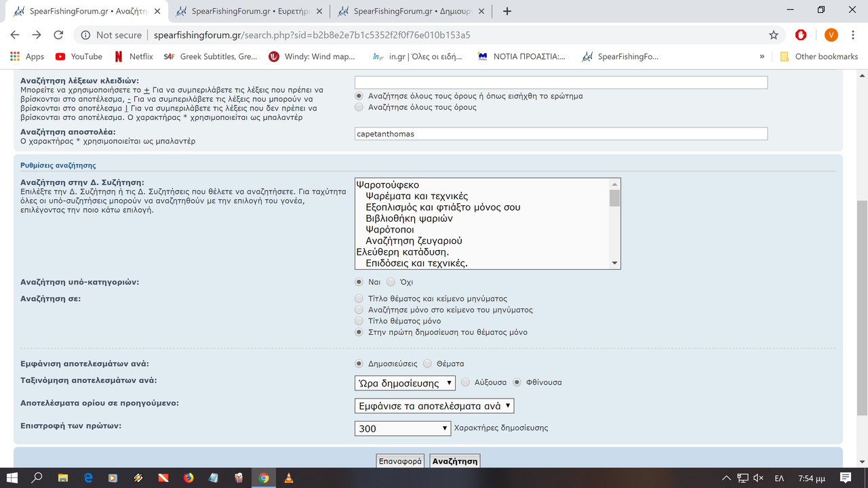Go back using browser back arrow

pyautogui.click(x=15, y=35)
